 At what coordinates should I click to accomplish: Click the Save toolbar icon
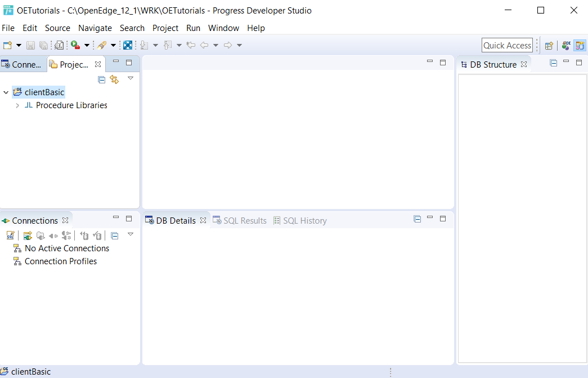point(31,46)
